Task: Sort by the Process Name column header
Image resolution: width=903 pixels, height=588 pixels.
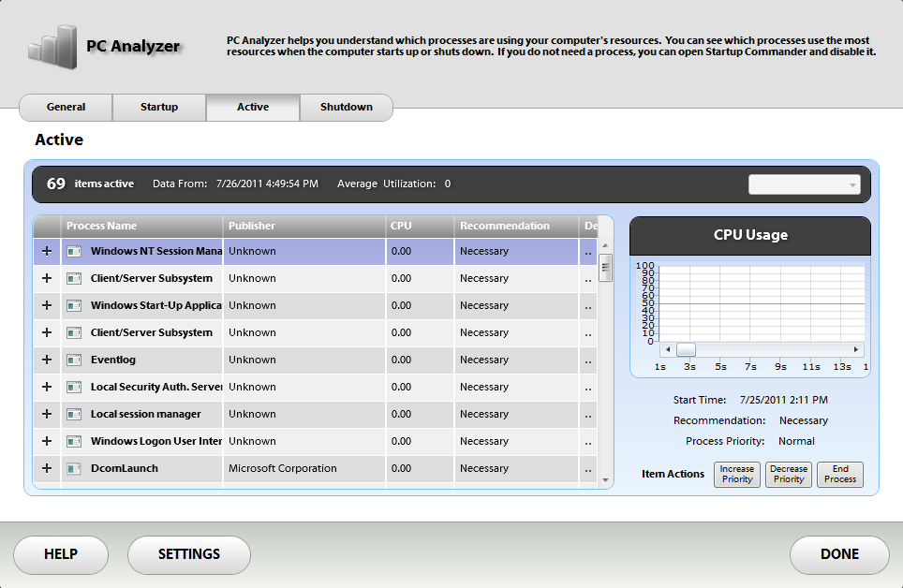Action: coord(141,226)
